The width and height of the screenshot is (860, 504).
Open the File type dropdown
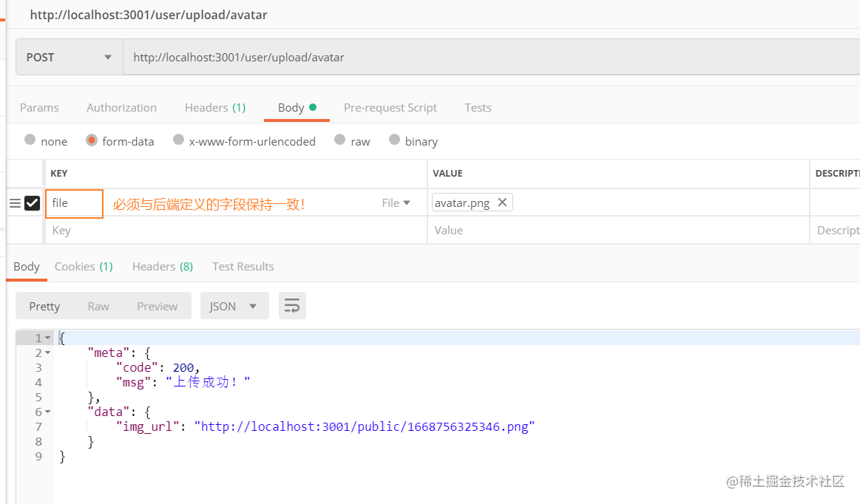tap(396, 203)
